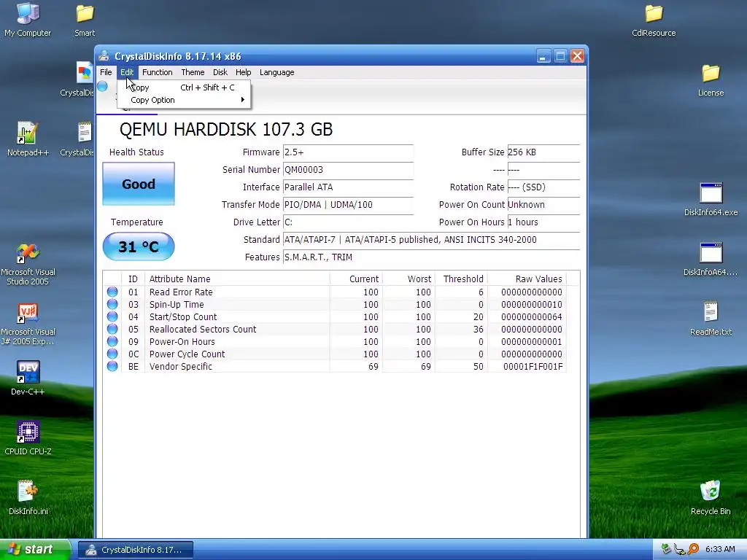Click the Standard field ATA/ATAPI-7
The image size is (747, 560).
point(432,239)
